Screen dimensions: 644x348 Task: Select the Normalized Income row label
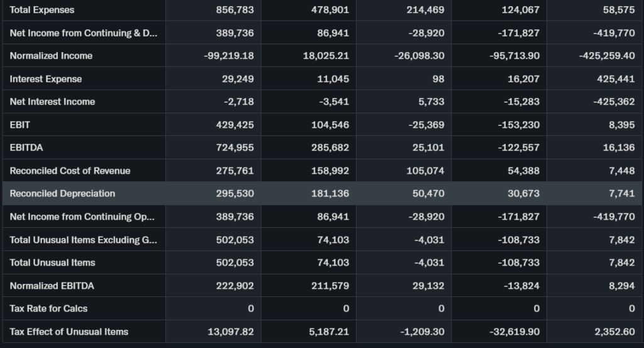coord(51,56)
